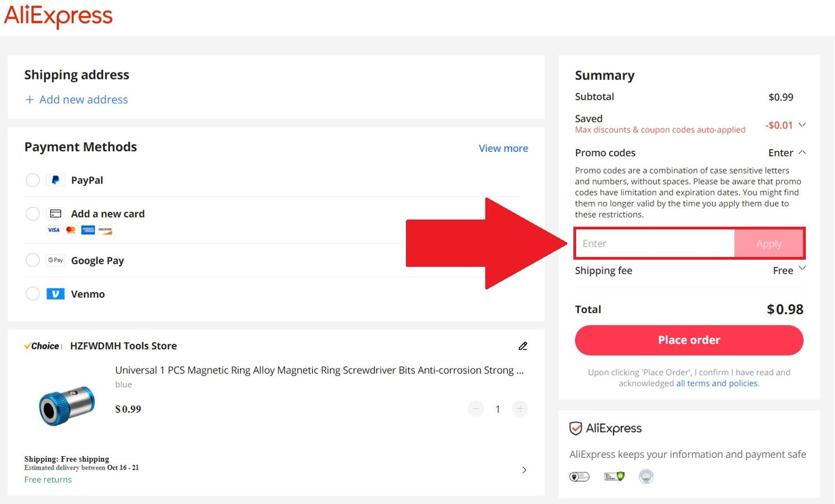This screenshot has height=504, width=835.
Task: Click the green shield security badge
Action: coord(614,476)
